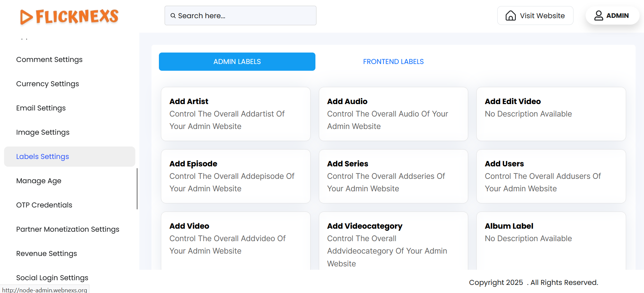Click the admin user profile icon
Screen dimensions: 644x293
point(598,16)
